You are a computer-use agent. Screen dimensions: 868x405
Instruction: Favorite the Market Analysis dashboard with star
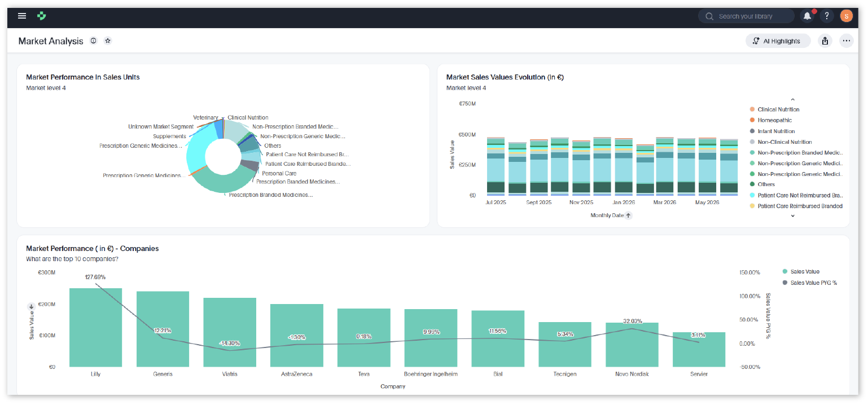pyautogui.click(x=108, y=41)
